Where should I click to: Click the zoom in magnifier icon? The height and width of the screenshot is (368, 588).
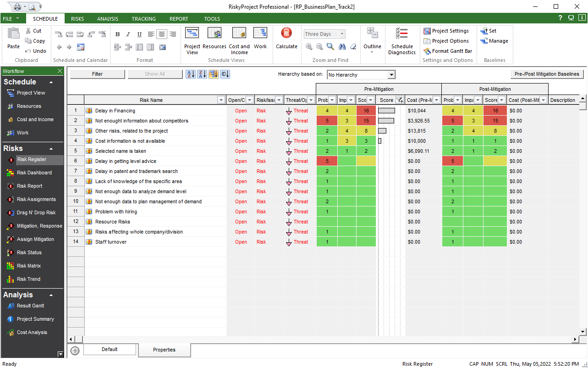click(308, 46)
